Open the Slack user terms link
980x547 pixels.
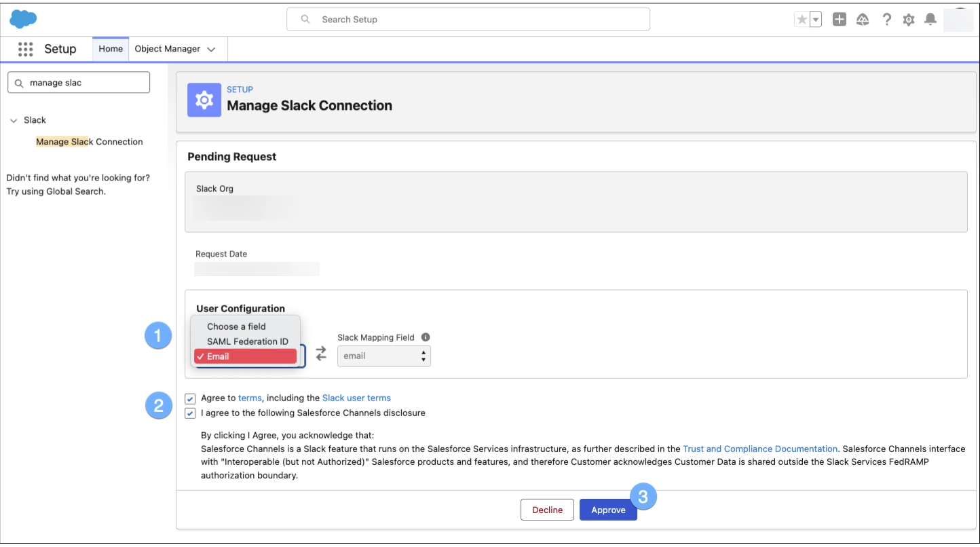point(356,398)
